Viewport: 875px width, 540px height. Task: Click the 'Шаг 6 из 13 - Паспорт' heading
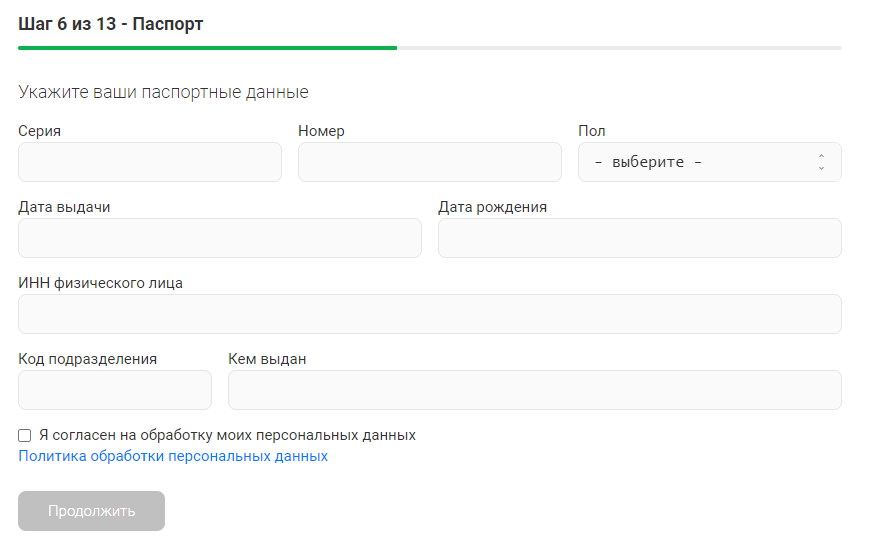pos(111,24)
